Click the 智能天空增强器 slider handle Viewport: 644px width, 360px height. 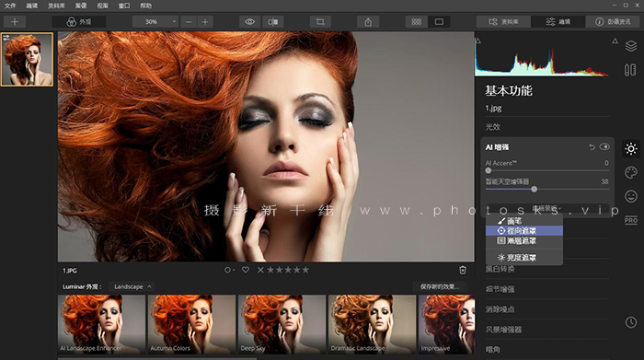click(534, 189)
